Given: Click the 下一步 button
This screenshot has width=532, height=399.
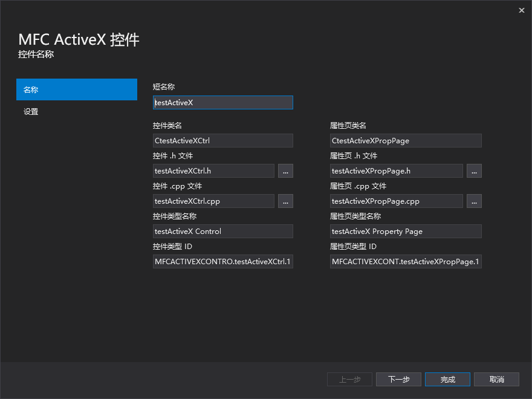Looking at the screenshot, I should click(398, 379).
